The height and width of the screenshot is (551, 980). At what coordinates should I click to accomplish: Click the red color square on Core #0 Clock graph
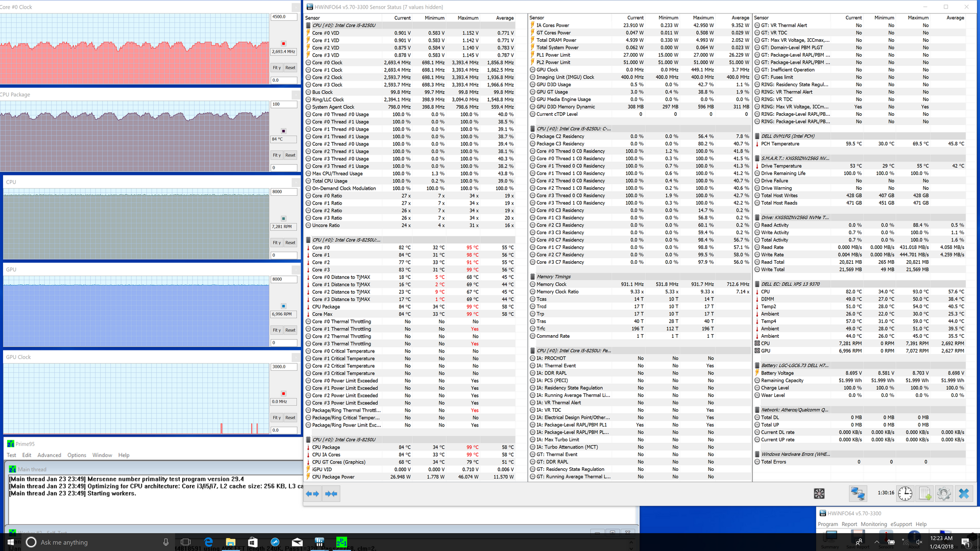[284, 43]
